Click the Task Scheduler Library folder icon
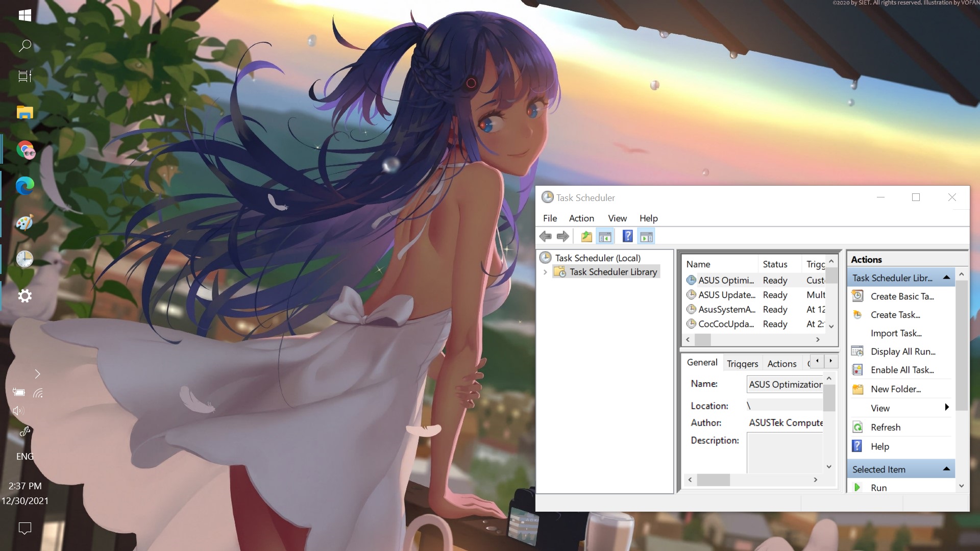This screenshot has height=551, width=980. tap(560, 272)
